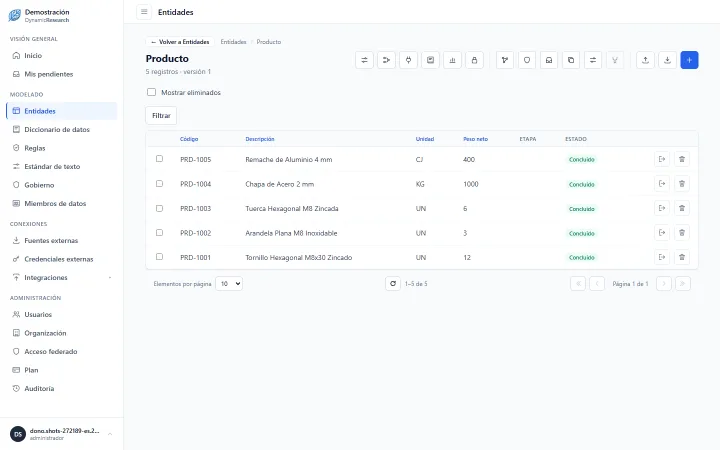Delete record PRD-1001 with trash icon

[x=682, y=257]
